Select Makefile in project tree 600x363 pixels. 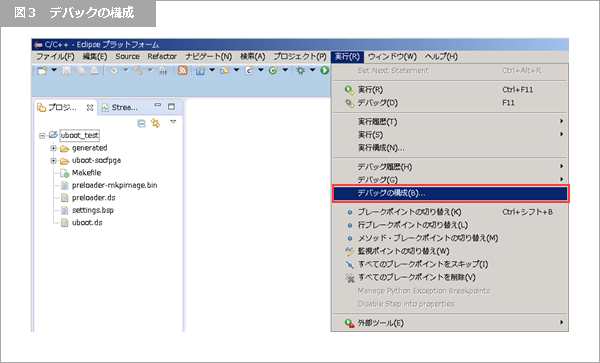[x=86, y=173]
